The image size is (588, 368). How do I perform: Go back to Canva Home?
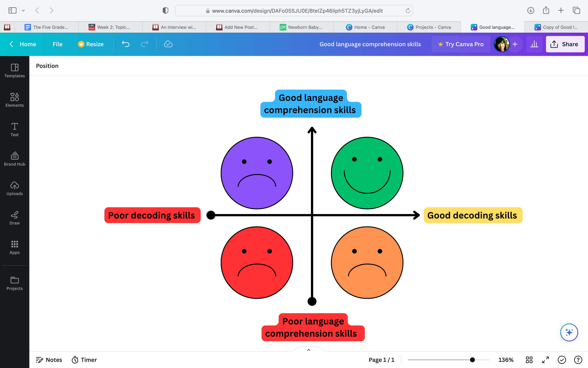[23, 44]
